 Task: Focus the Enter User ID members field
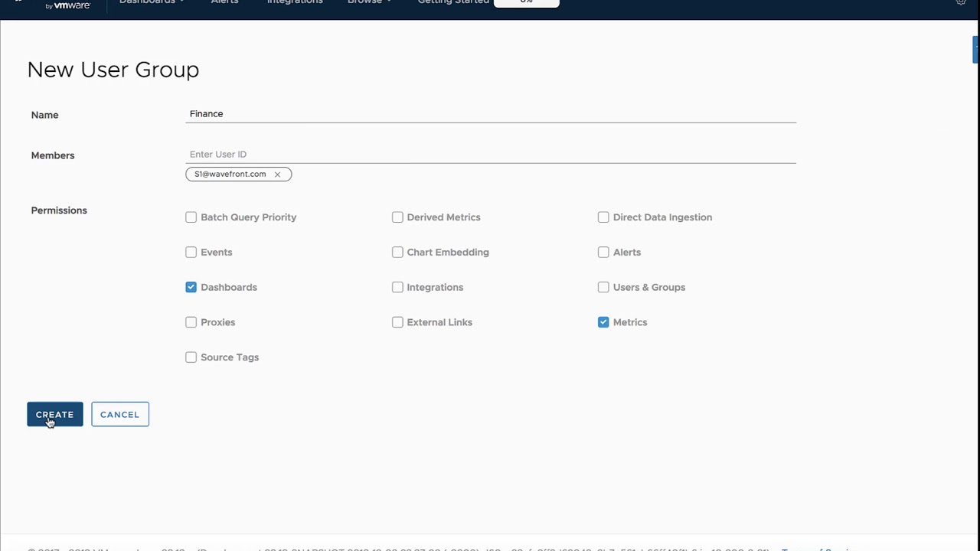click(x=491, y=155)
